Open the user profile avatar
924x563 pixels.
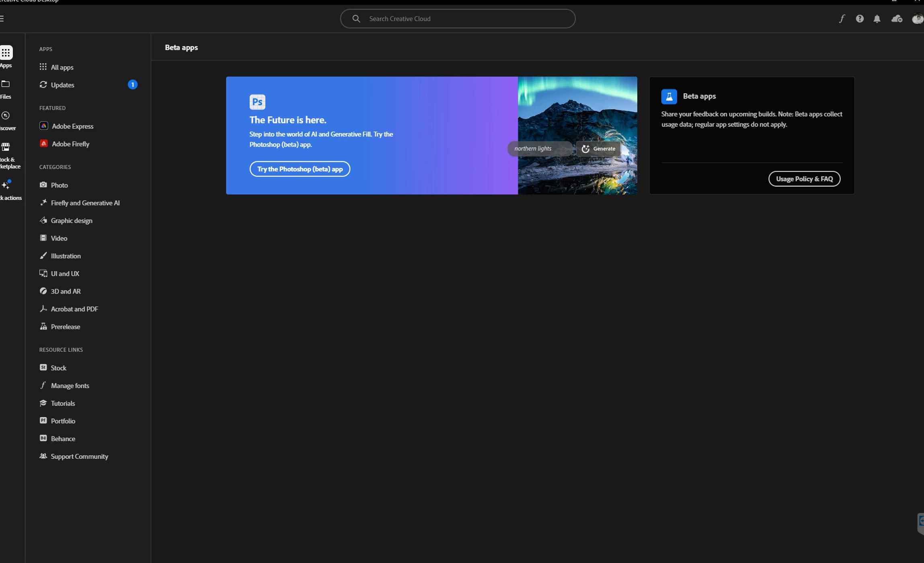point(917,18)
